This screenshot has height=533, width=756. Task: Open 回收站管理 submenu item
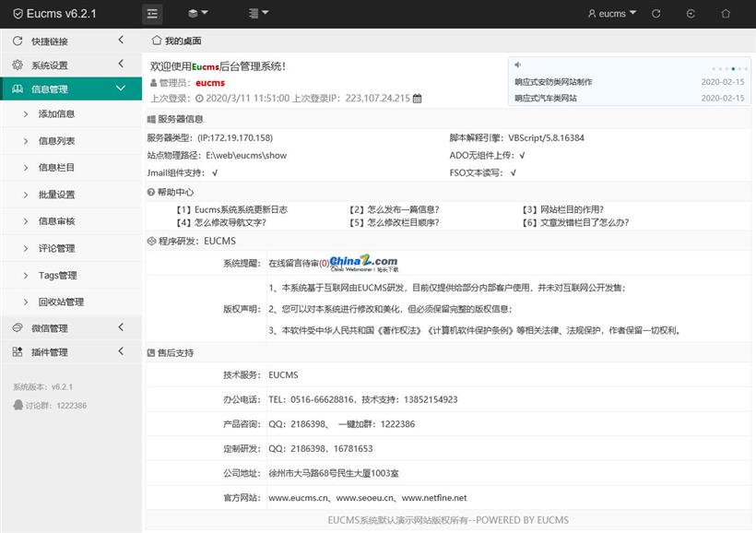(61, 302)
